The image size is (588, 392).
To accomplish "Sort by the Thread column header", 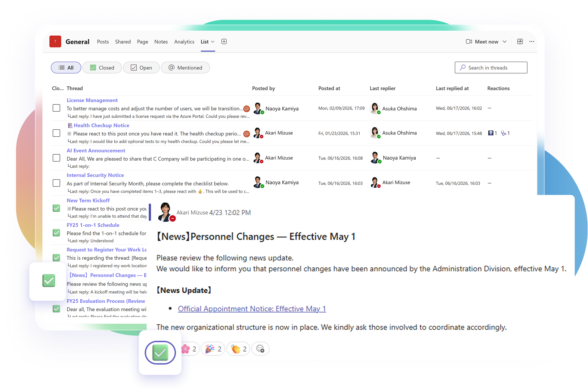I will click(75, 88).
